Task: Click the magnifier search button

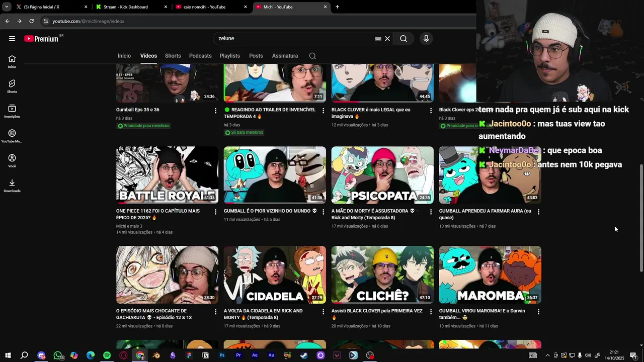Action: (404, 39)
